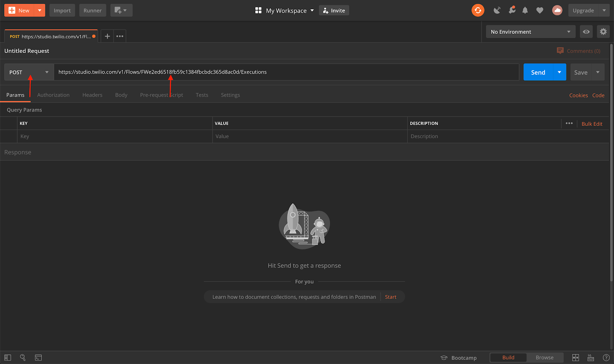Open Manage Environments gear icon
The image size is (614, 364).
click(603, 32)
